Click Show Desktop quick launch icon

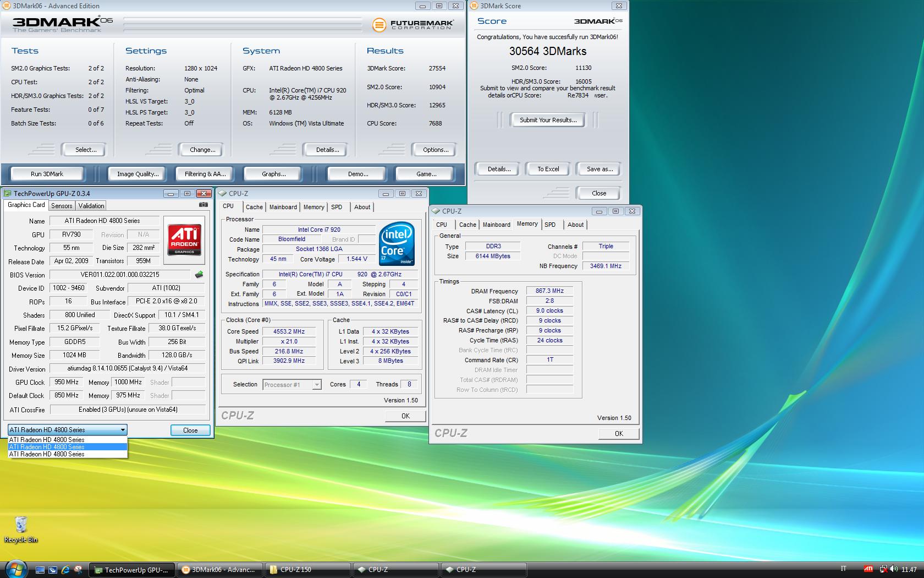click(40, 570)
